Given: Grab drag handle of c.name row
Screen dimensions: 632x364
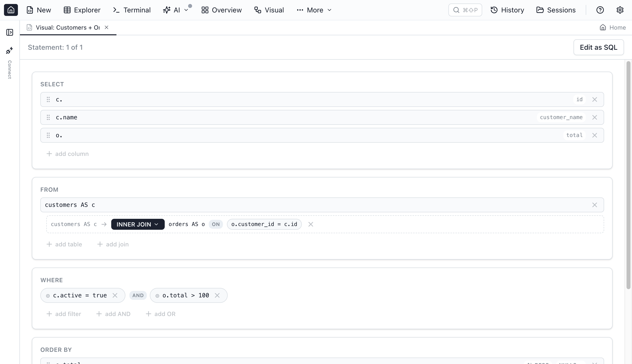Looking at the screenshot, I should click(48, 117).
